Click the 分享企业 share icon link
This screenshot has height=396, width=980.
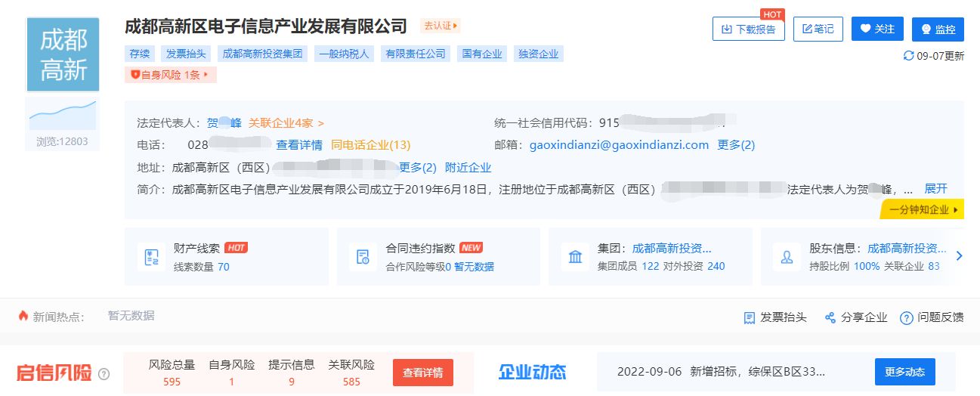856,317
